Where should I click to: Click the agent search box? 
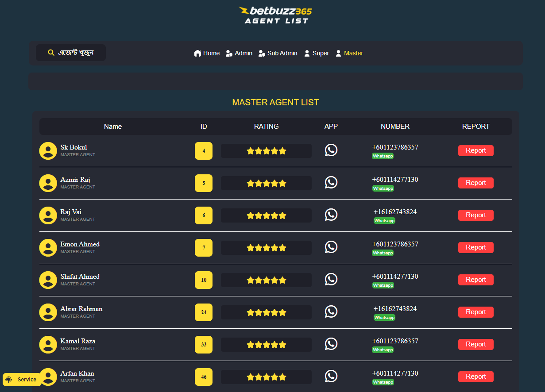coord(71,53)
